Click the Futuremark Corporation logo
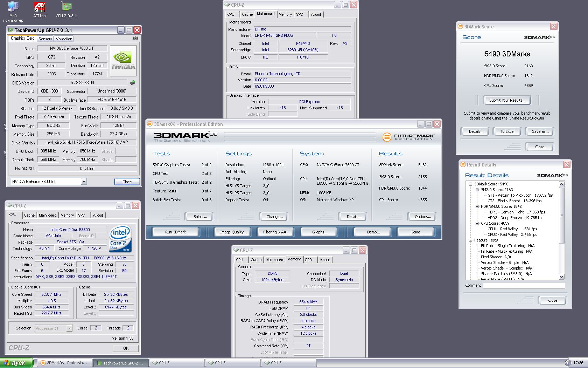The image size is (588, 368). 408,137
